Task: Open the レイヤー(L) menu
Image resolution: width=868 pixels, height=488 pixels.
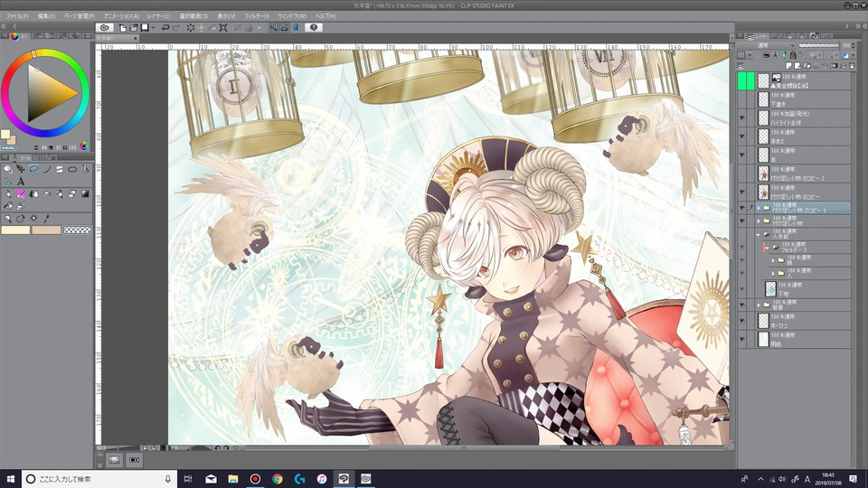Action: (159, 16)
